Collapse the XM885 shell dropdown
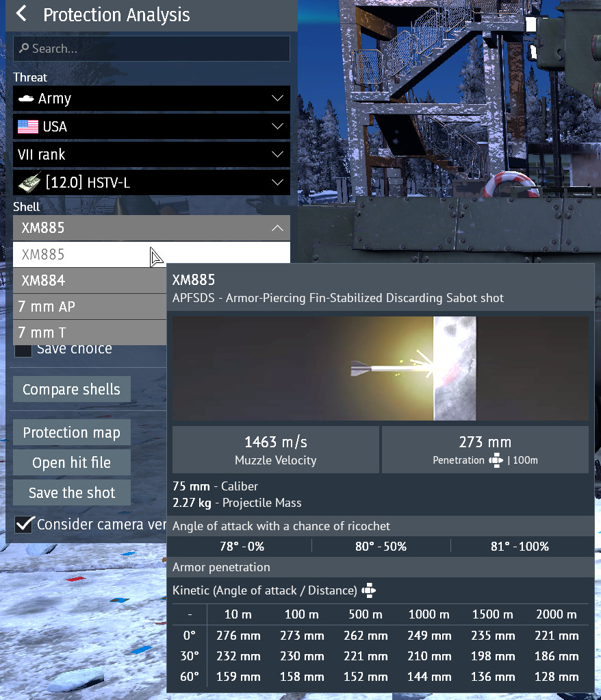 (277, 228)
